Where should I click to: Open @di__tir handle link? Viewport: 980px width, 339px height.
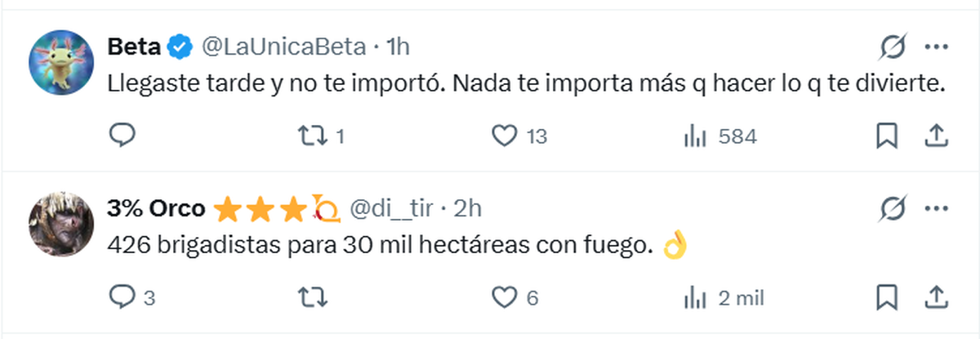[x=391, y=209]
